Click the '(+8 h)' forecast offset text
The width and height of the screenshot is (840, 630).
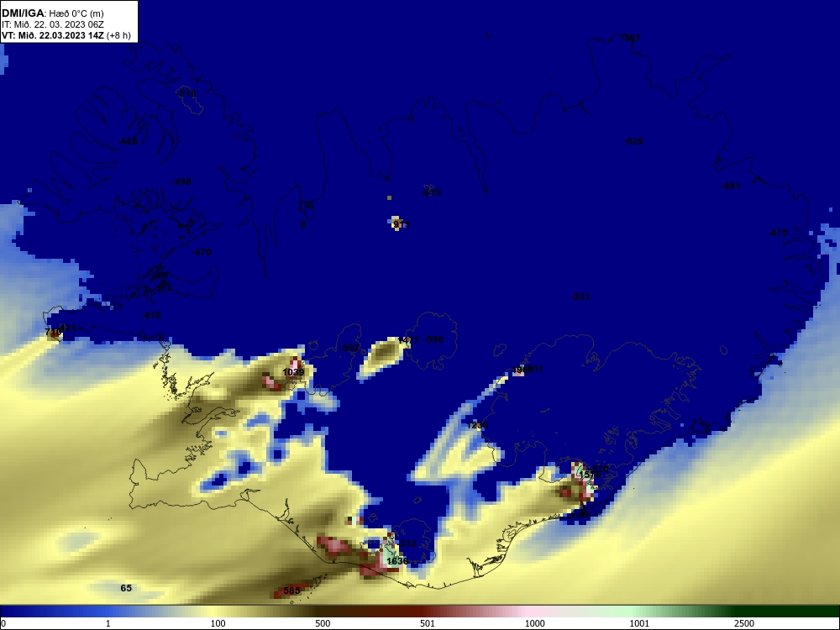pyautogui.click(x=118, y=35)
